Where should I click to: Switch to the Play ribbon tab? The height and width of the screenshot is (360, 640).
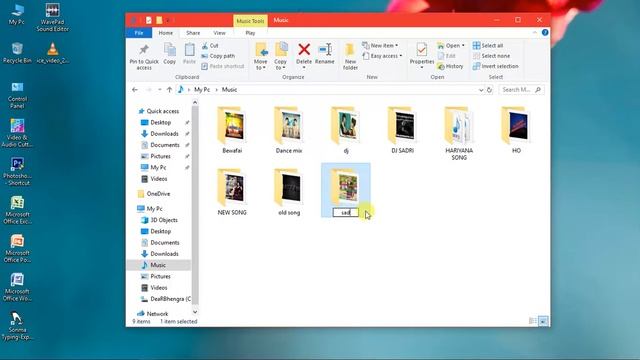(250, 33)
